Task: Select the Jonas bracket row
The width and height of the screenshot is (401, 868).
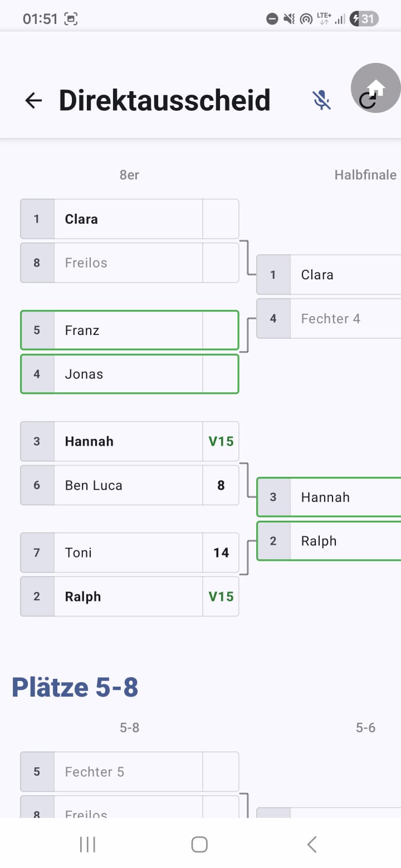Action: (x=129, y=374)
